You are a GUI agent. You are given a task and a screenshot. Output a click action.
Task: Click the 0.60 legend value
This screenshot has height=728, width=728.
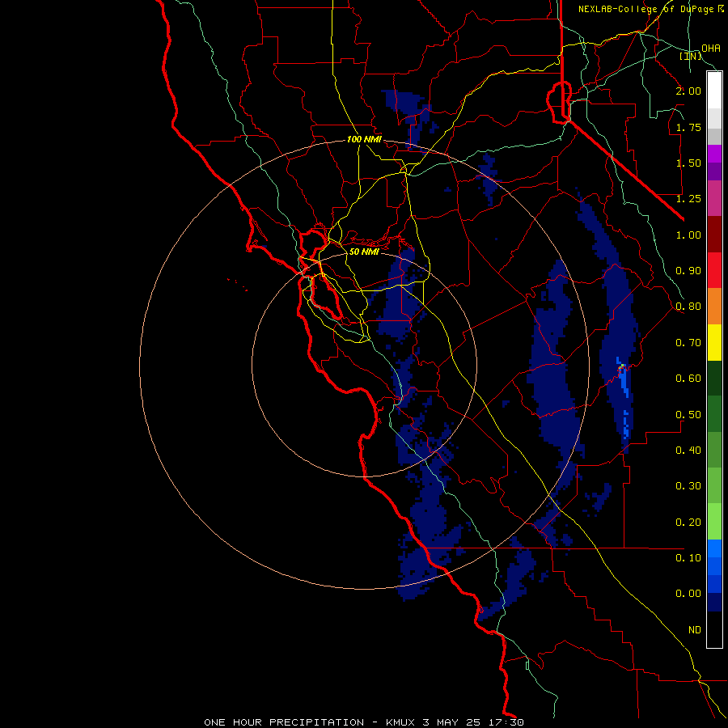click(x=688, y=379)
